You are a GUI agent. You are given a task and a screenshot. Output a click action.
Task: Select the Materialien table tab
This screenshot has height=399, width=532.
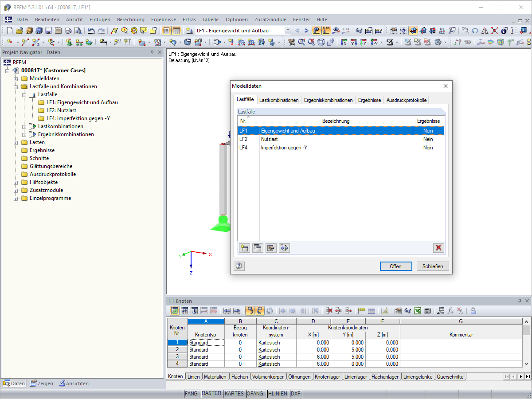point(215,377)
